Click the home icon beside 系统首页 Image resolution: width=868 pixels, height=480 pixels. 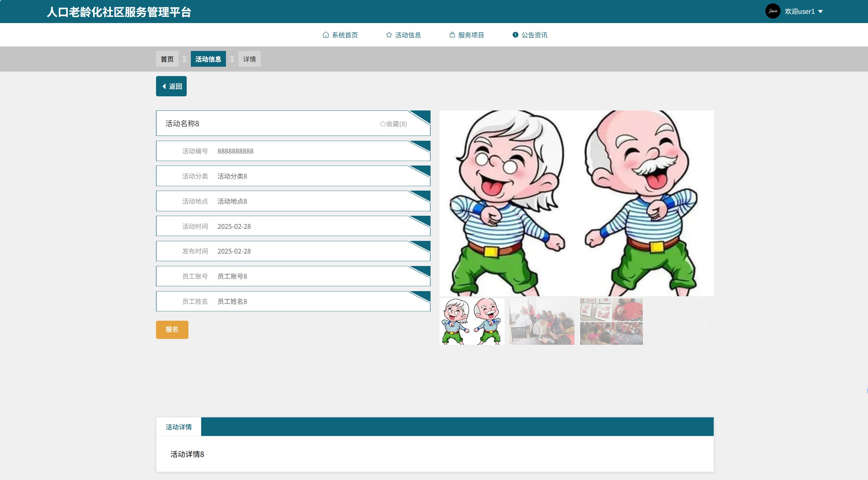click(x=325, y=35)
